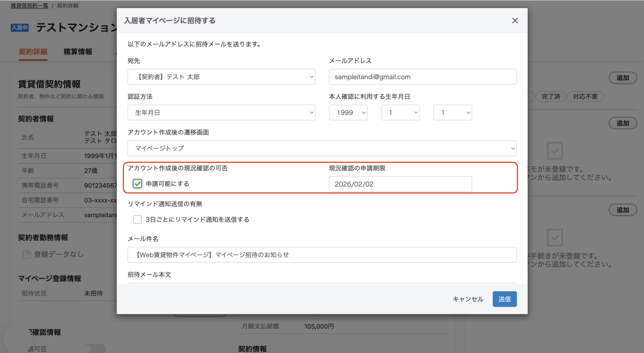This screenshot has height=353, width=644.
Task: Close the invite dialog with the X icon
Action: pyautogui.click(x=515, y=21)
